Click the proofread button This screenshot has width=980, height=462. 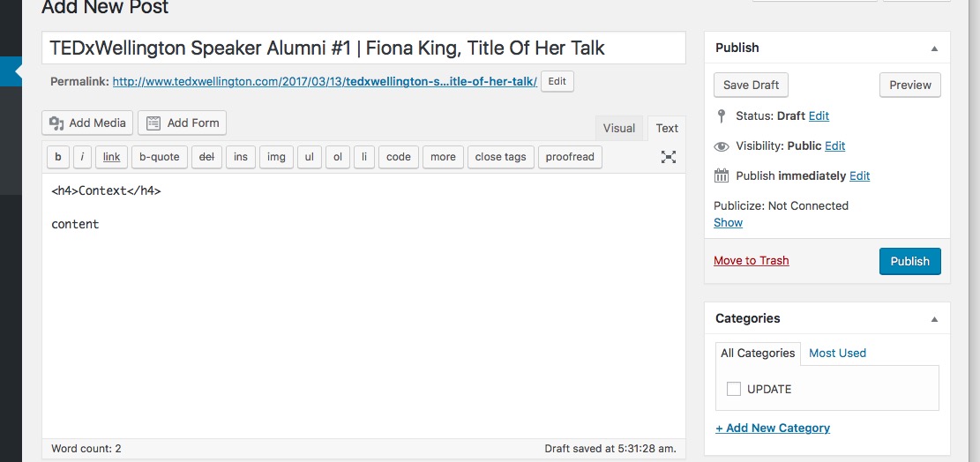point(569,157)
